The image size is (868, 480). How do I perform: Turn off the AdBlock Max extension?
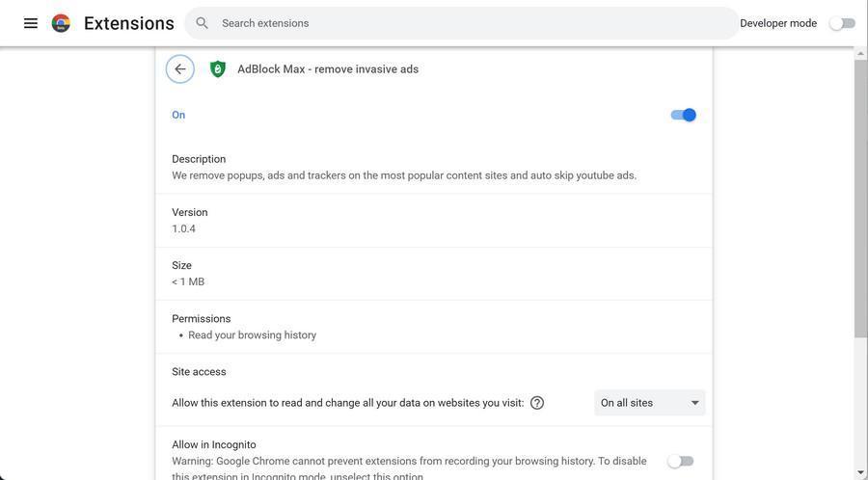point(683,115)
